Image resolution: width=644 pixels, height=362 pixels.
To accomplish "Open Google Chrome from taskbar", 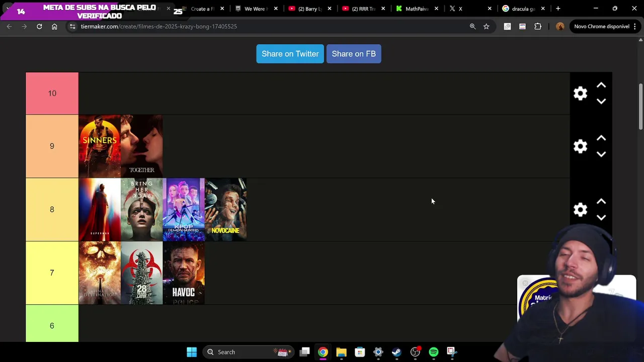I will [x=323, y=352].
